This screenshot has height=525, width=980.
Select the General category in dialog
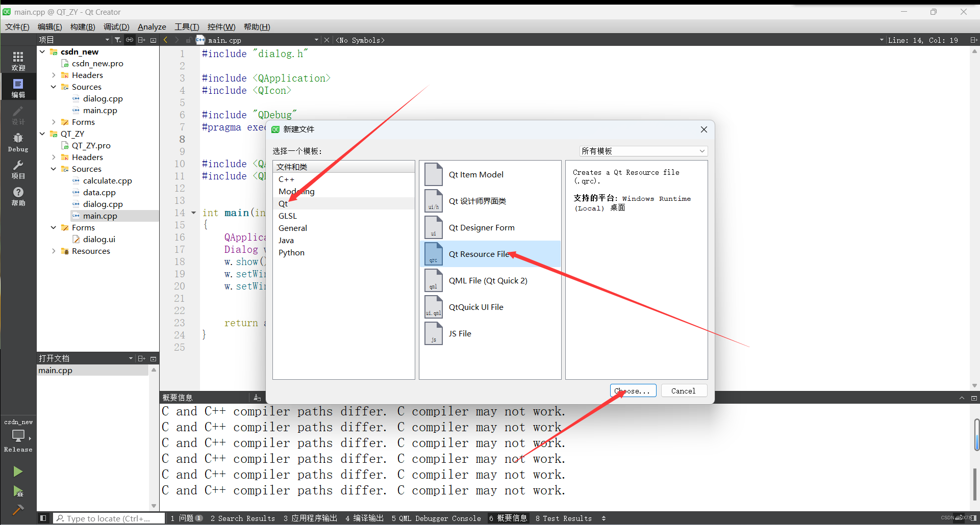(344, 228)
